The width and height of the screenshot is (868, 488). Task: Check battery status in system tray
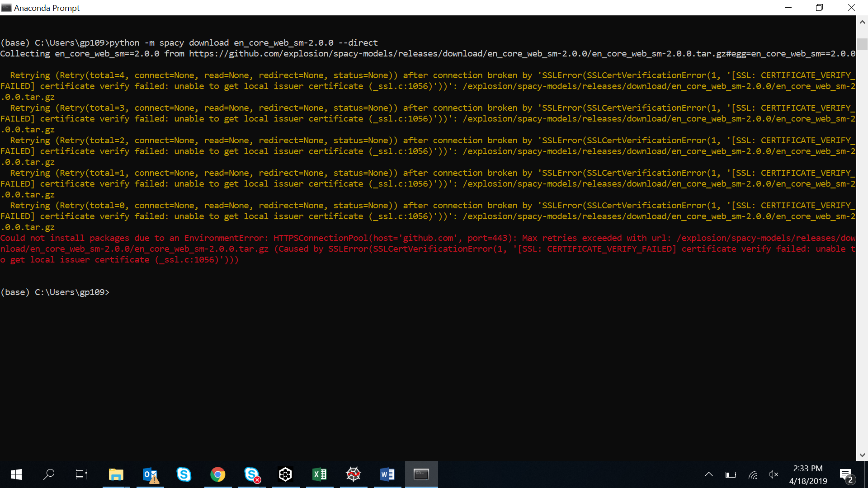tap(731, 474)
